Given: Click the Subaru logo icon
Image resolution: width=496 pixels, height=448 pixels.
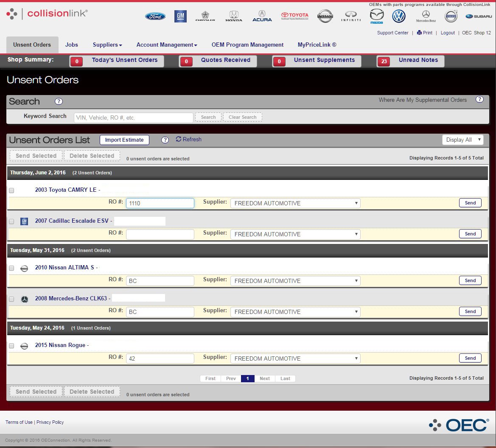Looking at the screenshot, I should click(479, 16).
